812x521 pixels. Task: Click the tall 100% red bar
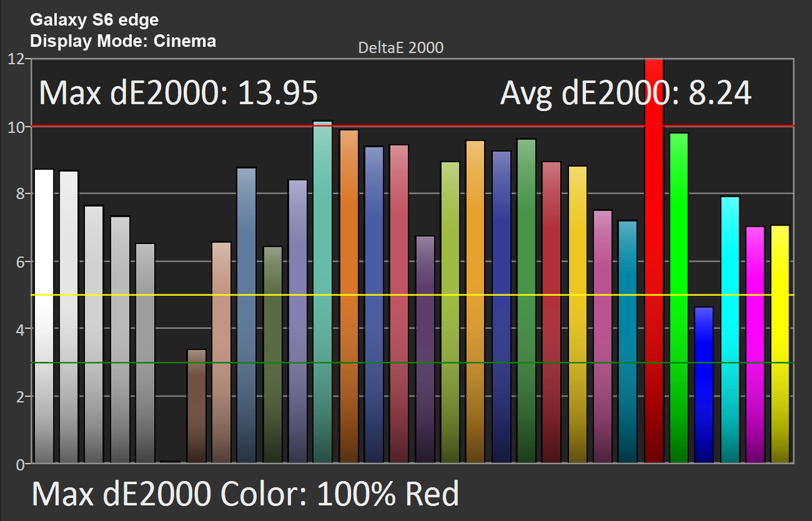pos(653,261)
